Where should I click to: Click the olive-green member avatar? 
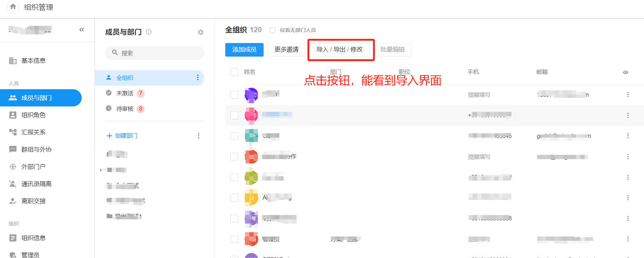click(x=251, y=177)
